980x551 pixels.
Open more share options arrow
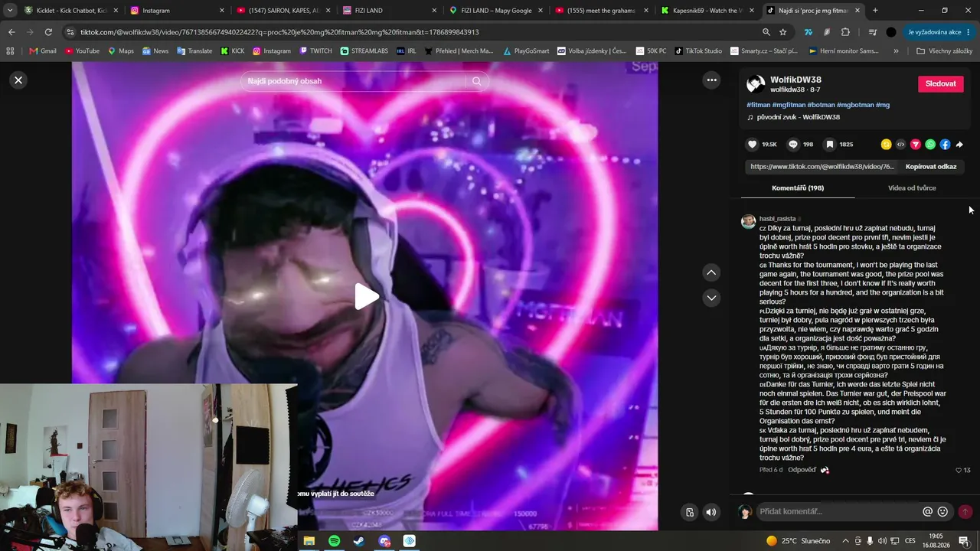[x=959, y=144]
